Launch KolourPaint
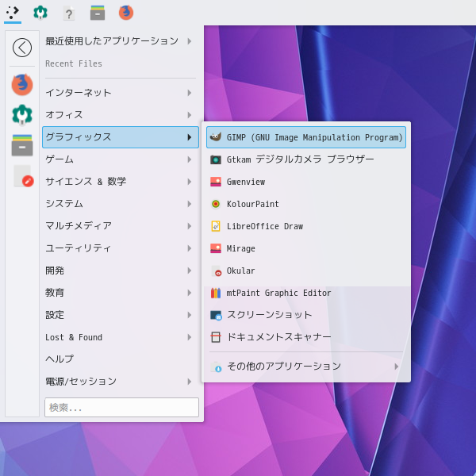The image size is (476, 476). tap(306, 204)
